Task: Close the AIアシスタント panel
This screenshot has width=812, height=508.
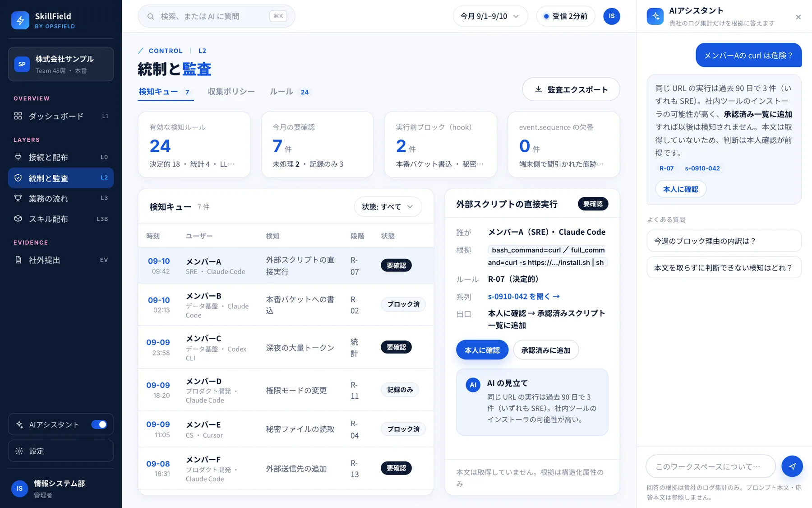Action: (798, 17)
